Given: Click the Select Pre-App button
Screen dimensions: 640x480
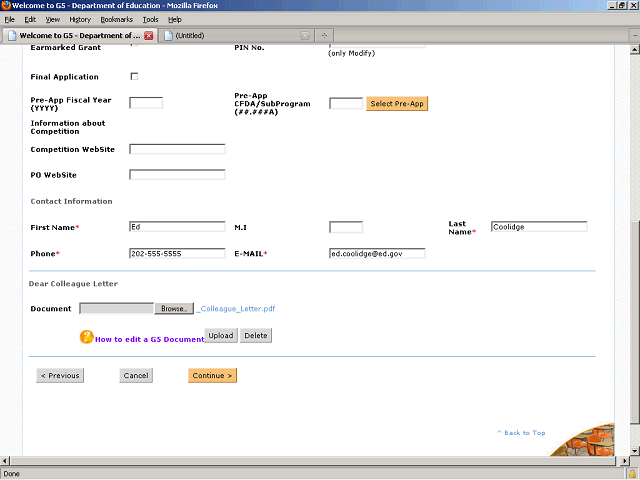Looking at the screenshot, I should pos(397,104).
